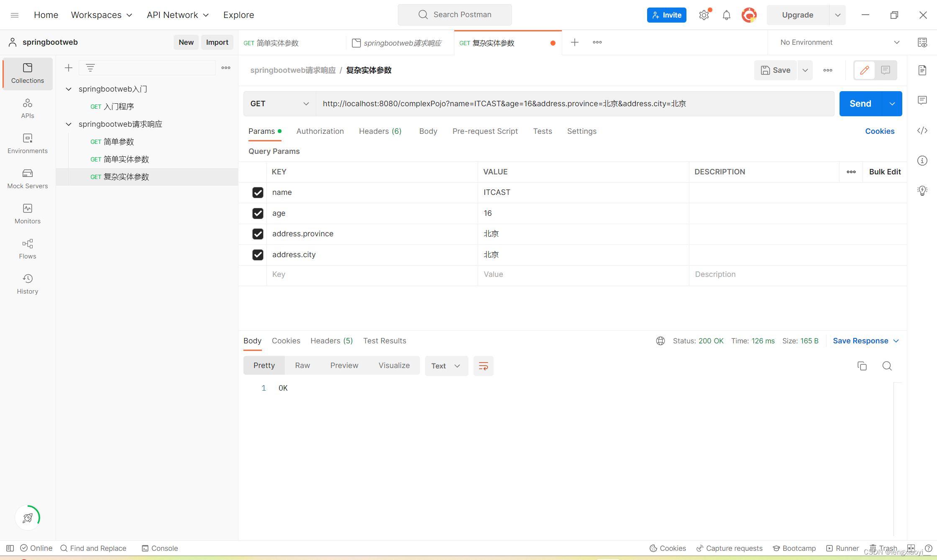Open the documentation icon in right sidebar

[x=922, y=70]
